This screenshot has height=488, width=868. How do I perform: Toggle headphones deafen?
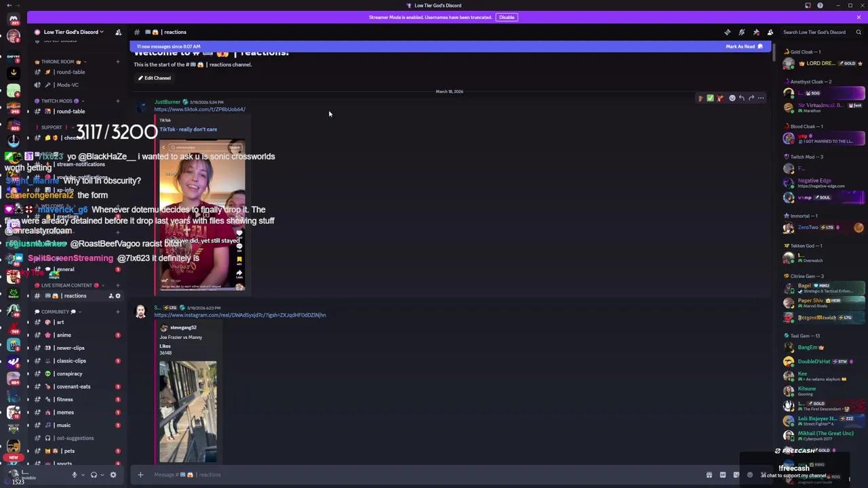coord(94,475)
